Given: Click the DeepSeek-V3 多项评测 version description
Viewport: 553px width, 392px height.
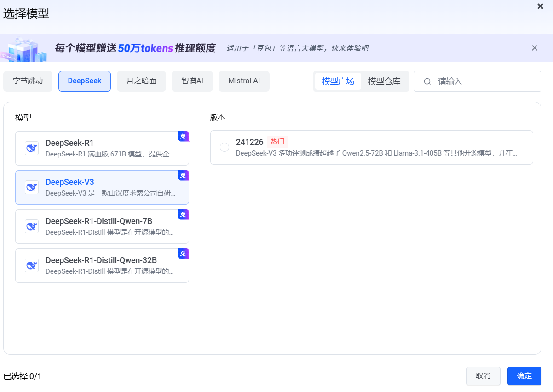Looking at the screenshot, I should click(376, 153).
